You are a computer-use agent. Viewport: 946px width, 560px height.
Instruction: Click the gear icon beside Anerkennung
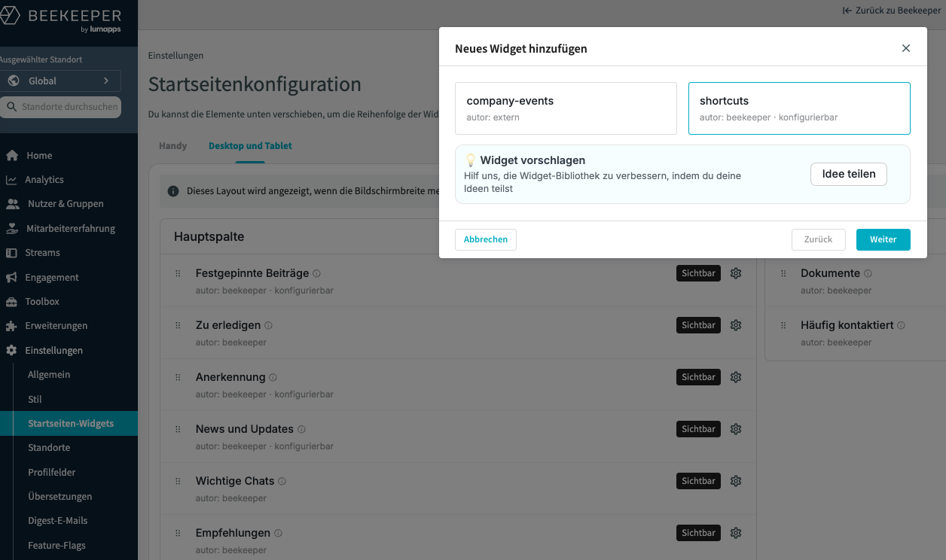click(x=736, y=377)
